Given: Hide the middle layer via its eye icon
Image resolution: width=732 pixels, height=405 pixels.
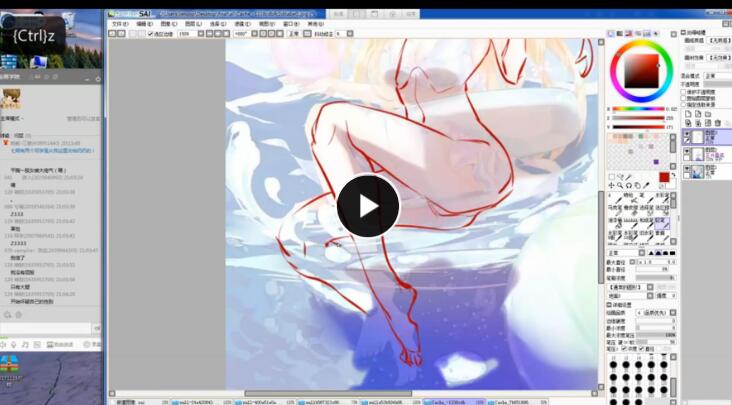Looking at the screenshot, I should (687, 151).
